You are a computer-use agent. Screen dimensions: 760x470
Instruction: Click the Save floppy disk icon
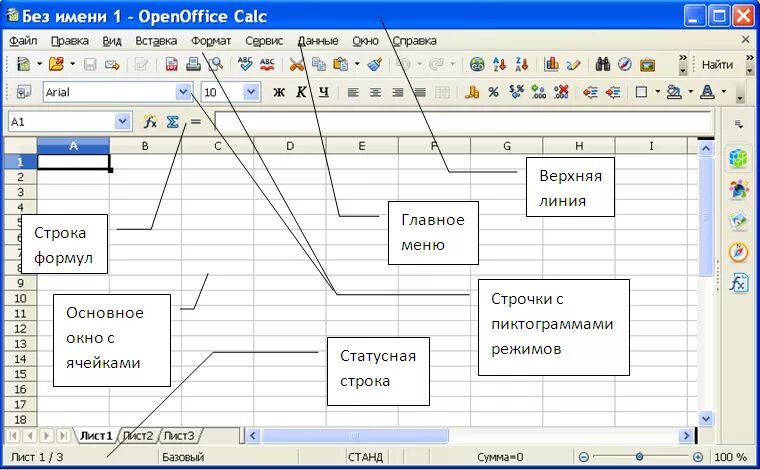pos(90,64)
